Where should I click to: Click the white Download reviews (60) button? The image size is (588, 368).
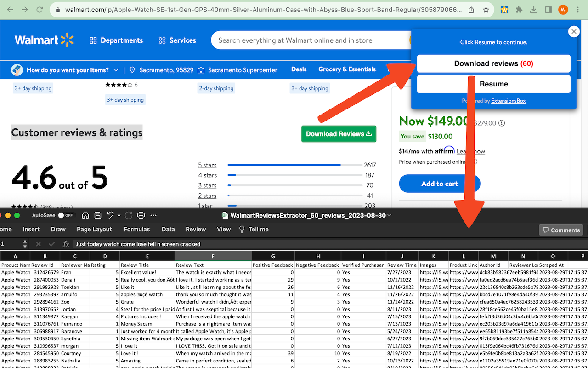tap(493, 63)
